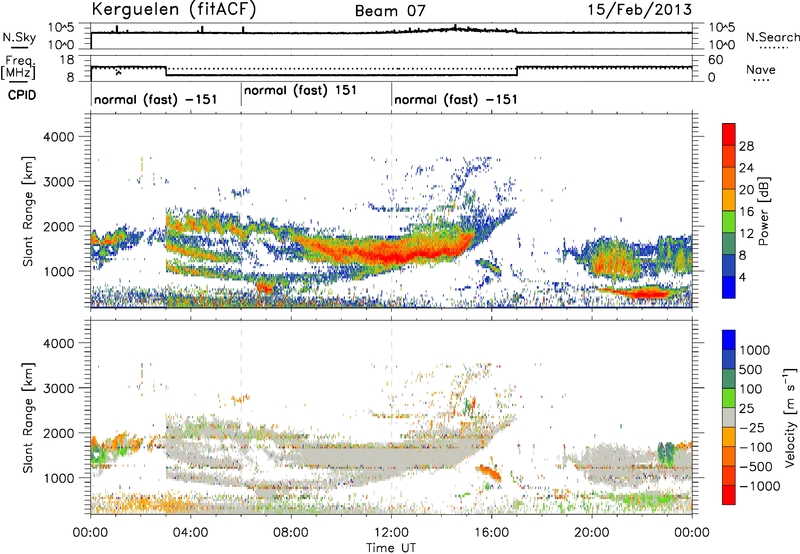Click the 'Power [dB]' colorbar title
This screenshot has width=800, height=554.
[x=763, y=211]
